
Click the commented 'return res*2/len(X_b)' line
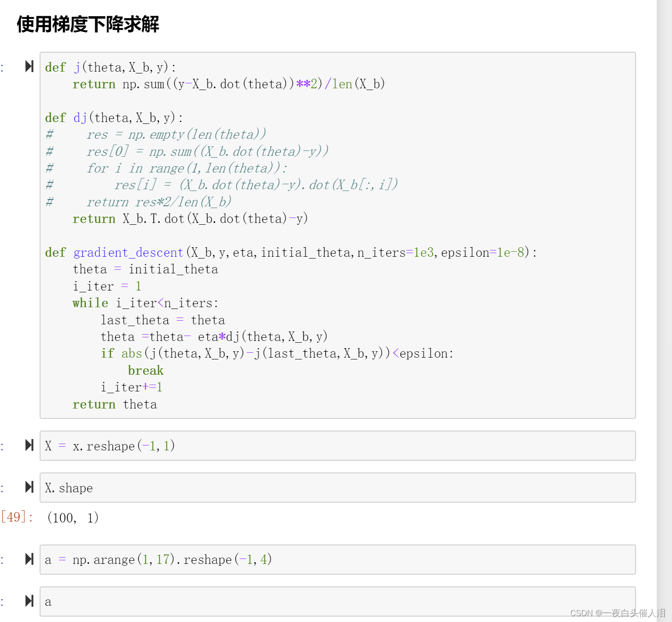point(139,202)
